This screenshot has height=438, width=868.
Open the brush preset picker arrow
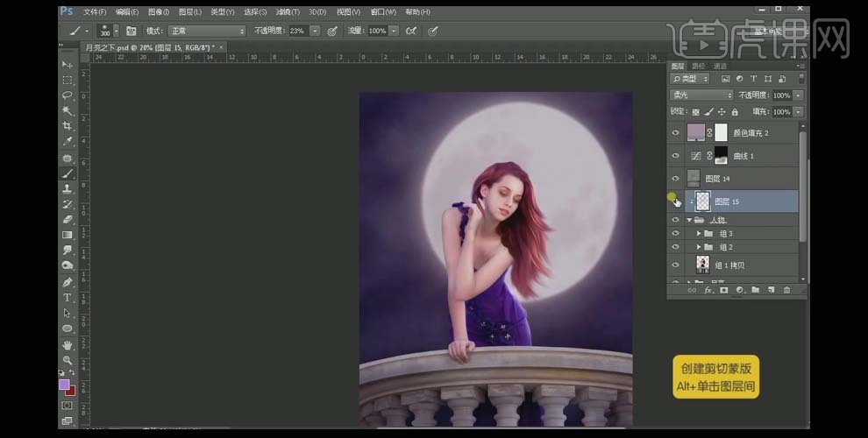(116, 31)
